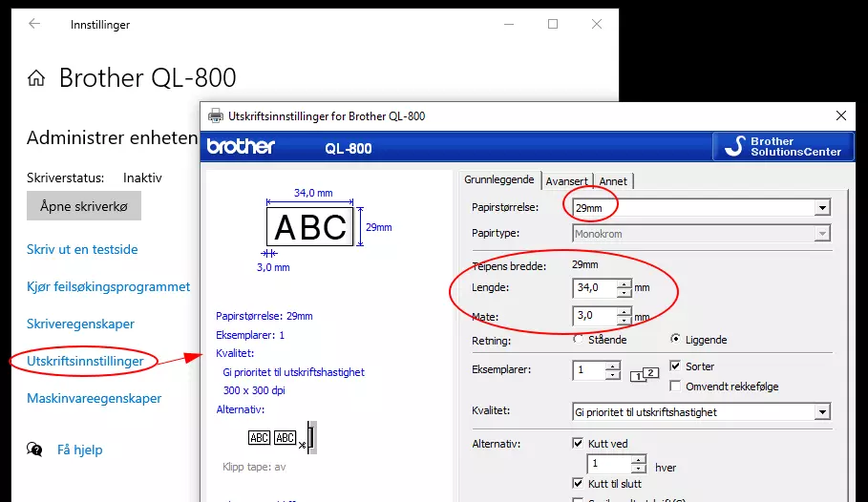Screen dimensions: 868x502
Task: Toggle the Sorter checkbox
Action: (x=675, y=366)
